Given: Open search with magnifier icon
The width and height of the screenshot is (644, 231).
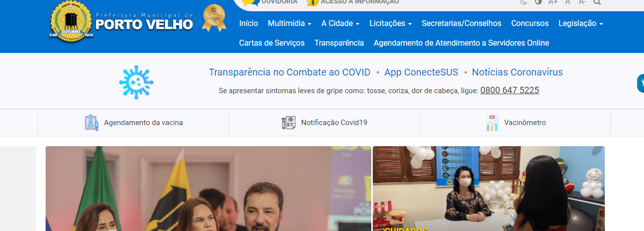Looking at the screenshot, I should pyautogui.click(x=597, y=2).
